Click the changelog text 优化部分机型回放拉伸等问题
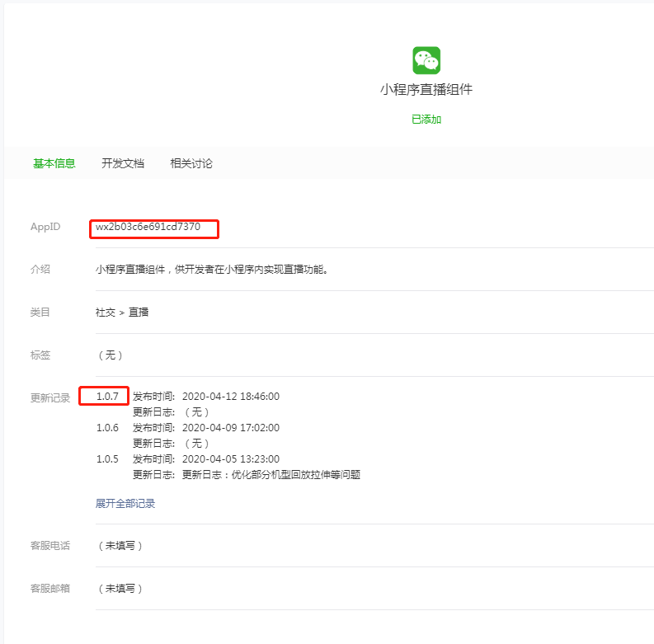The image size is (654, 644). [296, 475]
